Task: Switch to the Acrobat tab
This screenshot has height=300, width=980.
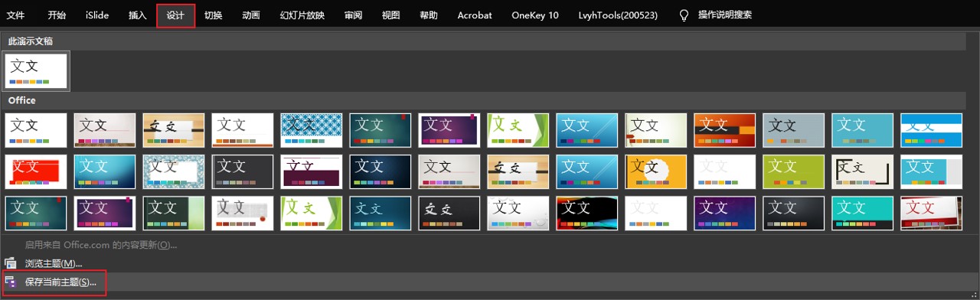Action: (x=475, y=15)
